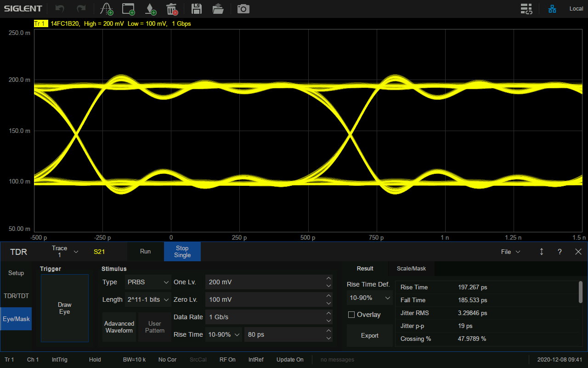This screenshot has width=588, height=368.
Task: Click the Export button
Action: point(369,335)
